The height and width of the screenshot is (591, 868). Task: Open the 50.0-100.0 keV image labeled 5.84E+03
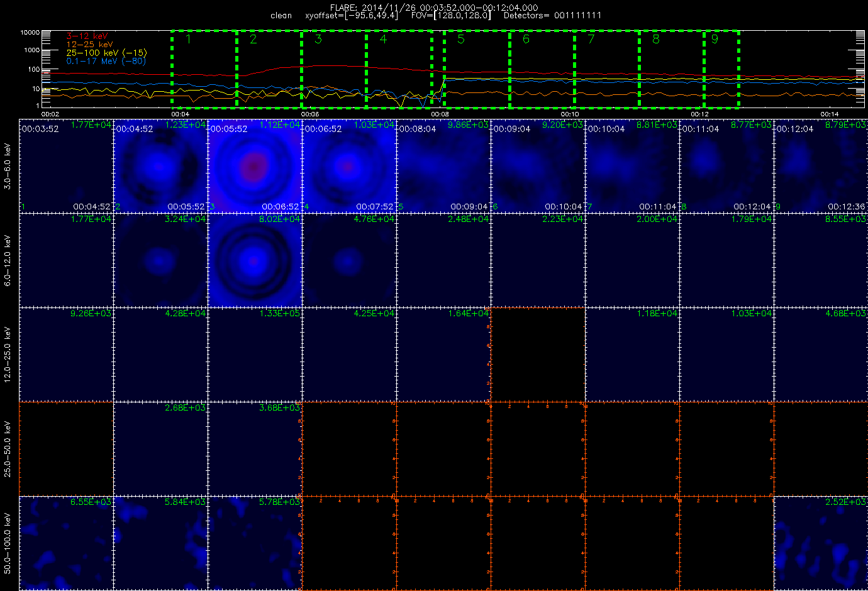pos(160,543)
